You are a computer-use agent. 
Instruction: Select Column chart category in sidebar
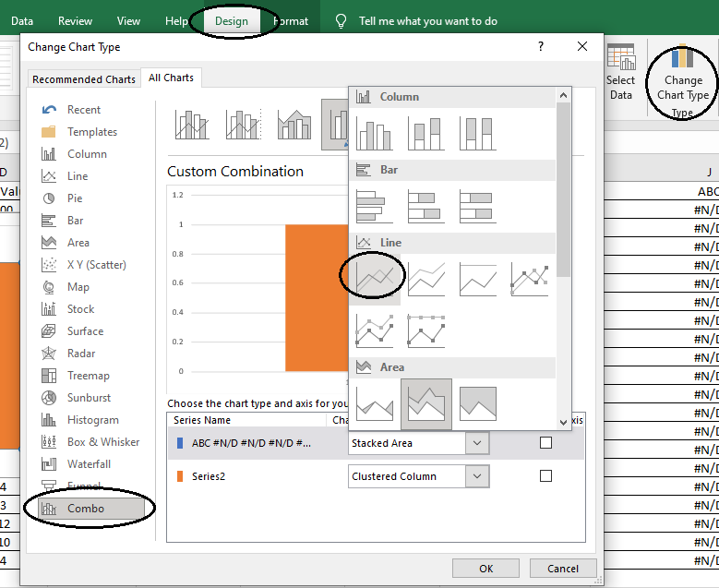(87, 153)
